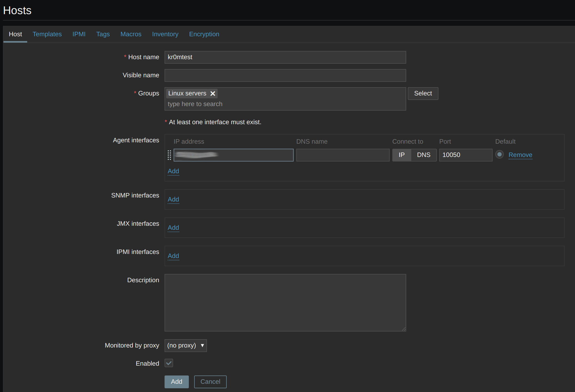Toggle the Enabled checkbox
575x392 pixels.
169,363
